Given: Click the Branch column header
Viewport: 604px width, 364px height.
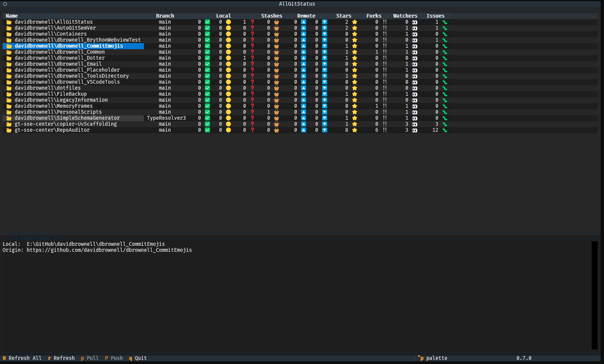Looking at the screenshot, I should pyautogui.click(x=165, y=16).
